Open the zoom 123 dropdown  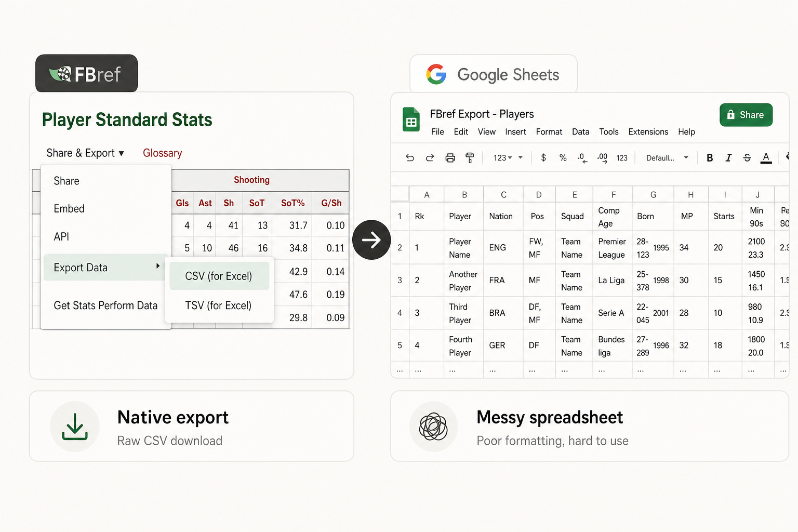(x=508, y=158)
